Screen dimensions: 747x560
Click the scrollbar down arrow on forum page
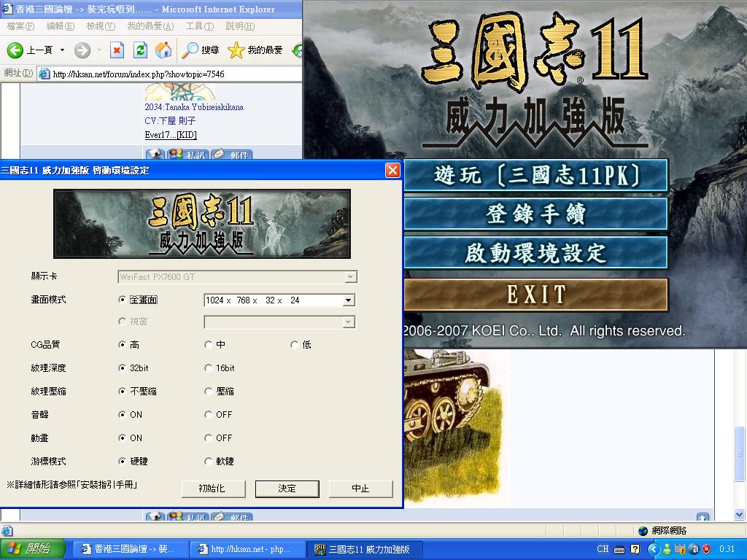(740, 514)
